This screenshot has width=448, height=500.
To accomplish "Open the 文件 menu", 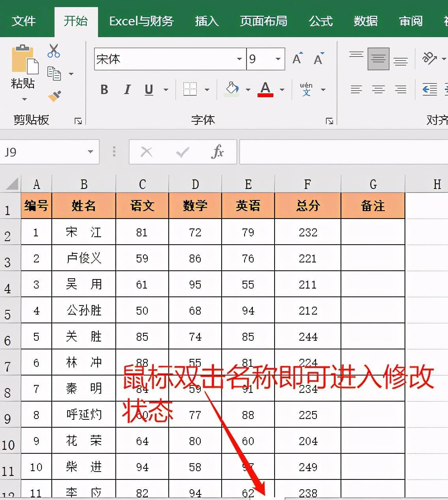I will tap(24, 22).
